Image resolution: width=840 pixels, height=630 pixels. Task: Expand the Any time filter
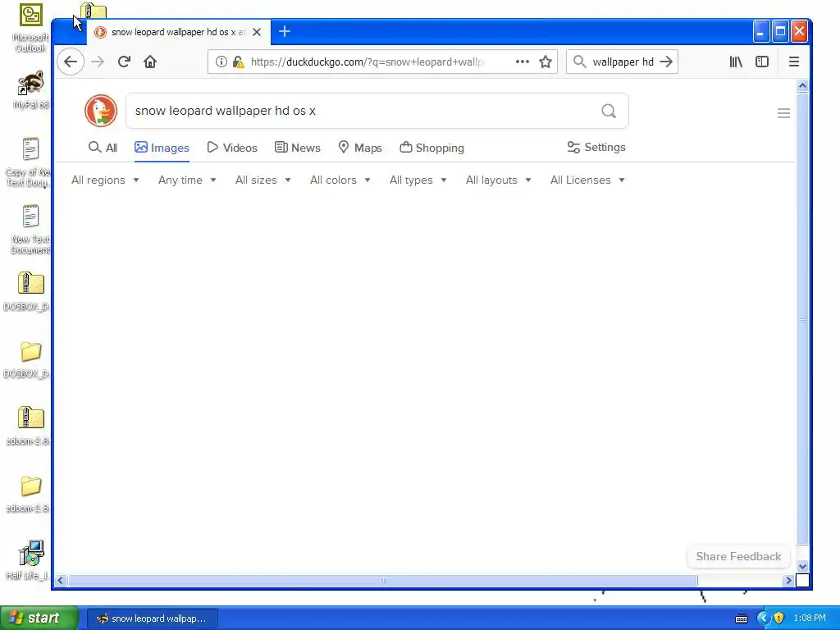[187, 180]
